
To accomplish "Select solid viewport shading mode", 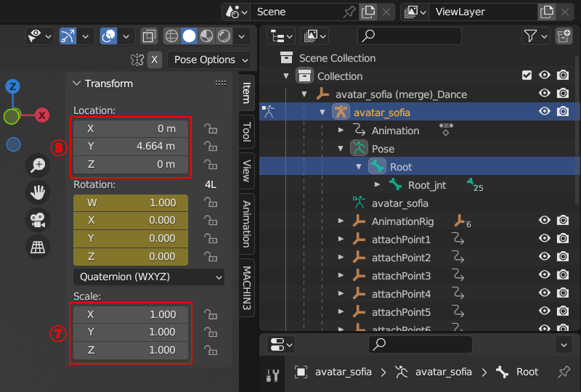I will pos(189,36).
